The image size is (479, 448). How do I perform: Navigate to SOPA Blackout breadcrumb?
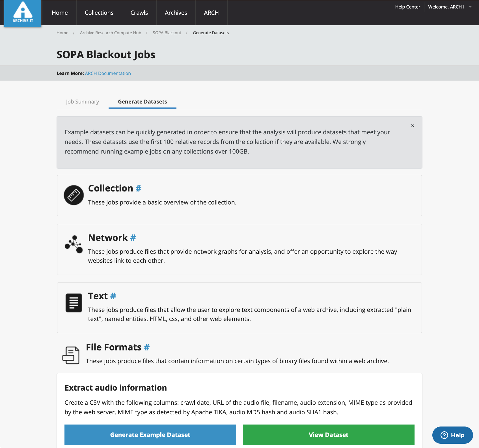pyautogui.click(x=167, y=33)
